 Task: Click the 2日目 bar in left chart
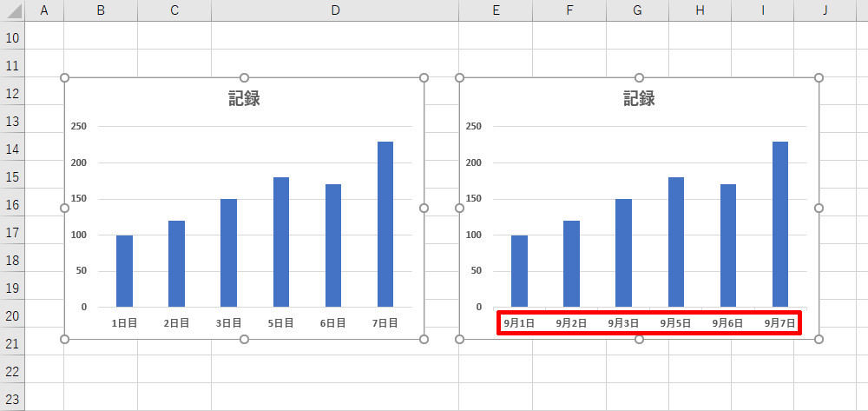(176, 263)
